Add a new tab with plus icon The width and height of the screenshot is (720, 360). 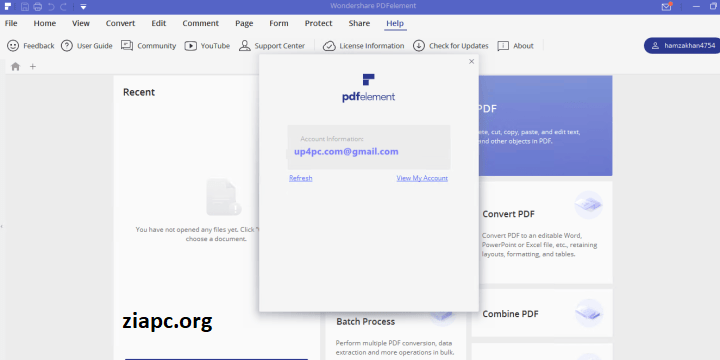coord(33,67)
